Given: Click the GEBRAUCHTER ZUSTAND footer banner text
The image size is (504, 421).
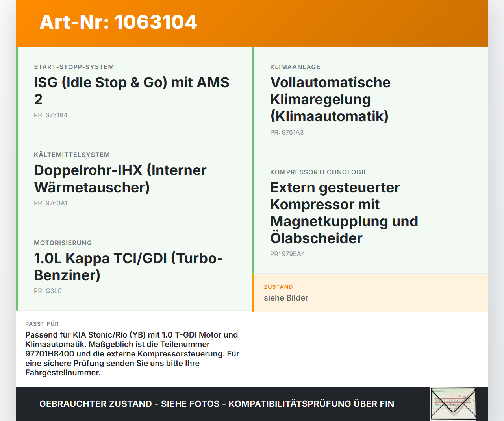Looking at the screenshot, I should coord(217,404).
